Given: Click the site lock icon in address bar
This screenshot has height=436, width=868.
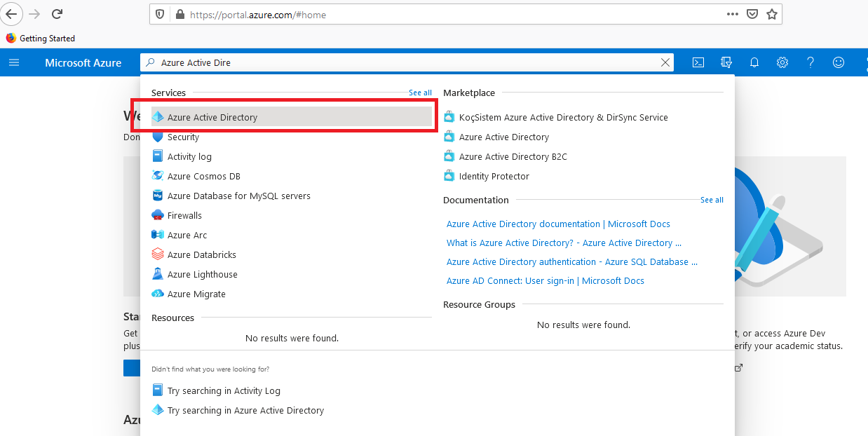Looking at the screenshot, I should pyautogui.click(x=179, y=14).
